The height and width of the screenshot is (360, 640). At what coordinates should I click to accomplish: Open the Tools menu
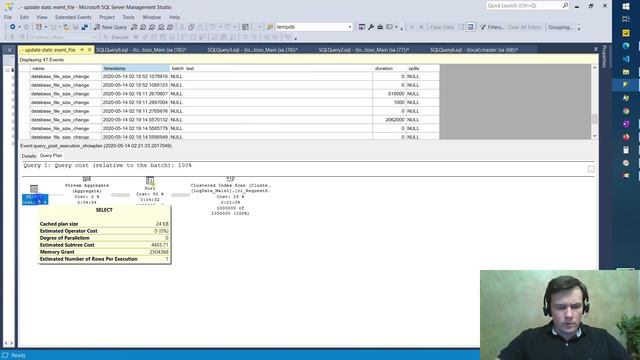[x=128, y=17]
